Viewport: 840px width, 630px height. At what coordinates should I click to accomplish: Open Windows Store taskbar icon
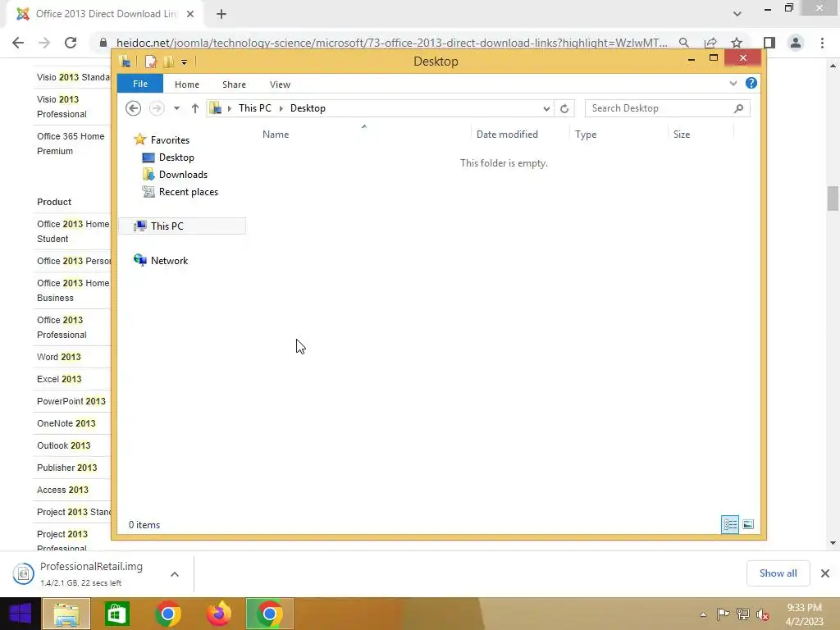[x=116, y=614]
